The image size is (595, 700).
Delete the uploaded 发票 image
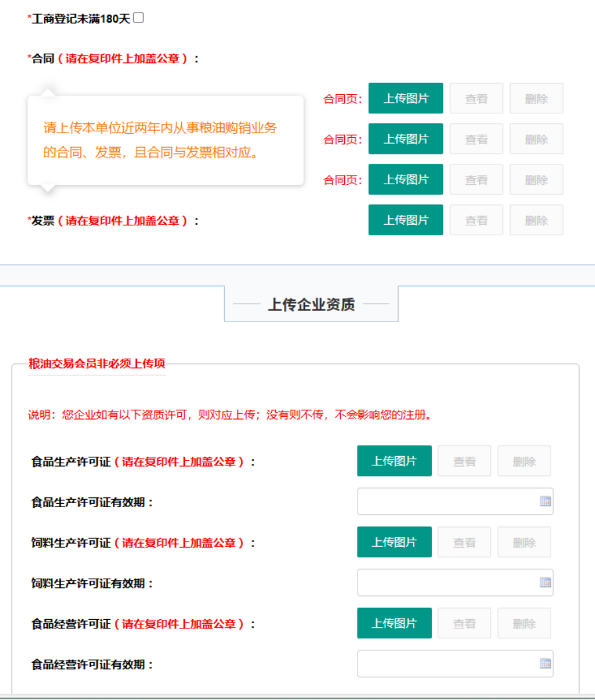point(536,220)
